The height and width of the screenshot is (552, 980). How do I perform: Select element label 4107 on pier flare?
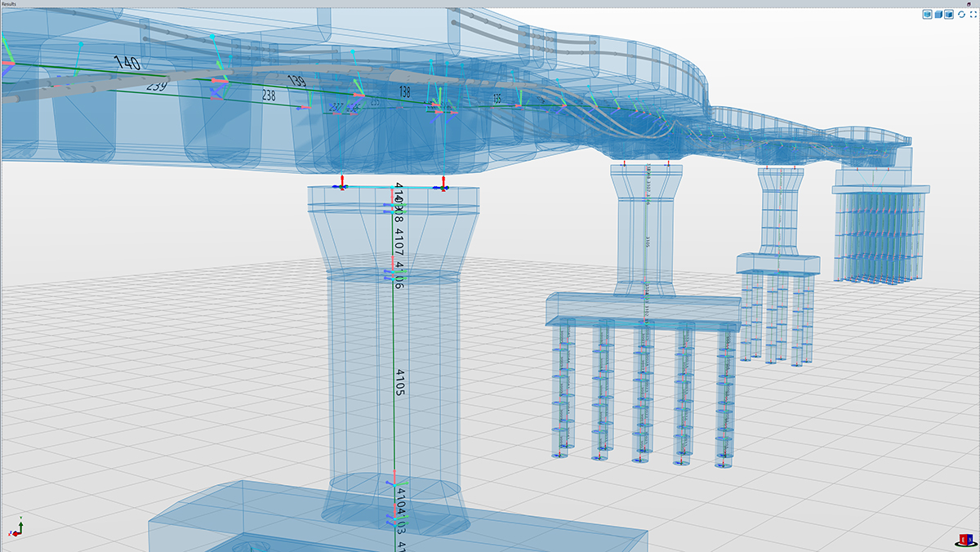coord(399,243)
